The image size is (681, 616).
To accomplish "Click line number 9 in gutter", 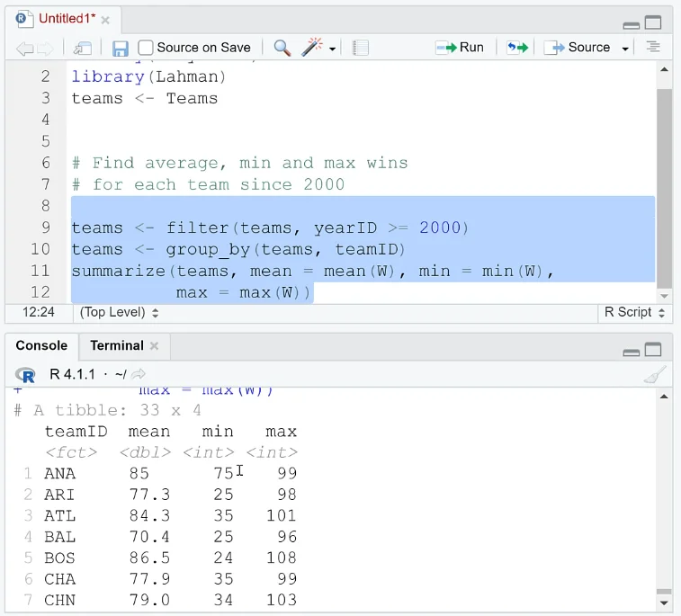I will tap(46, 227).
